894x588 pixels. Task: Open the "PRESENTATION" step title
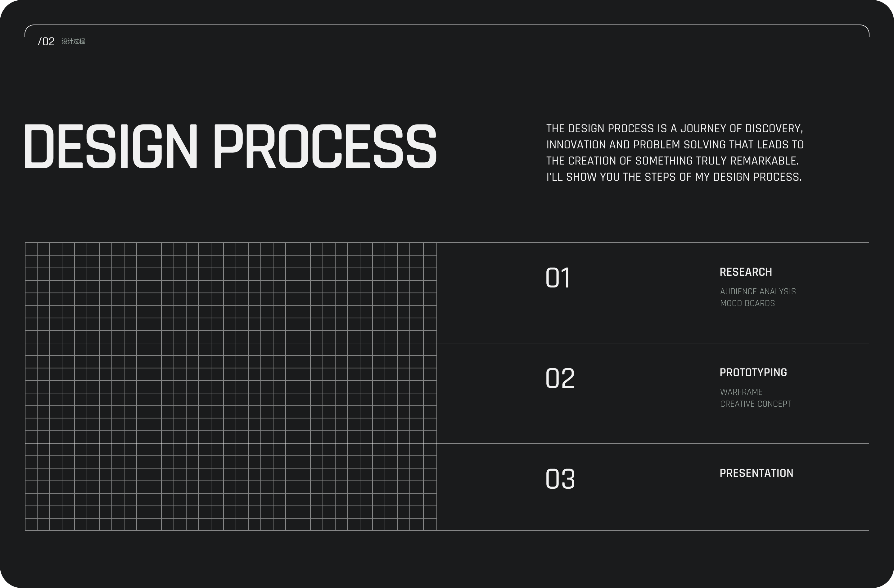tap(756, 473)
